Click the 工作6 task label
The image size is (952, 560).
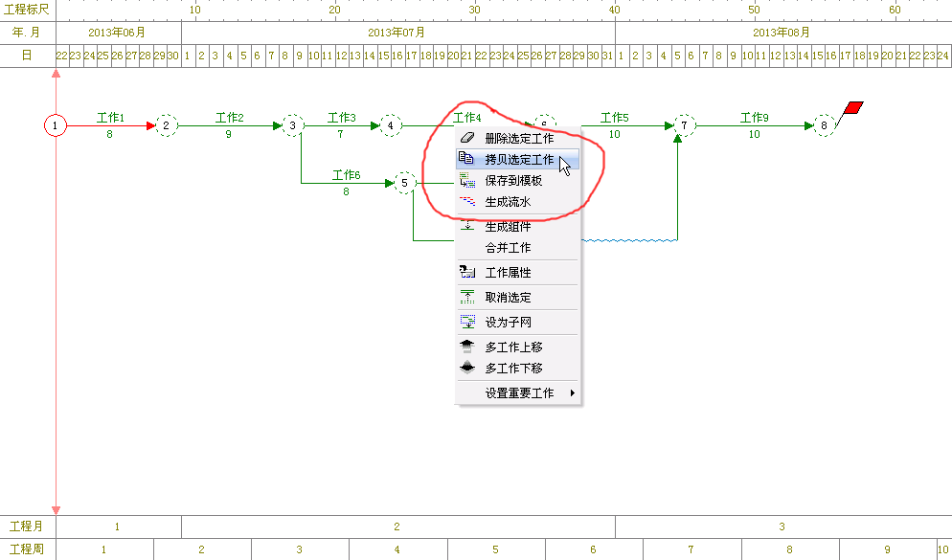[x=346, y=175]
